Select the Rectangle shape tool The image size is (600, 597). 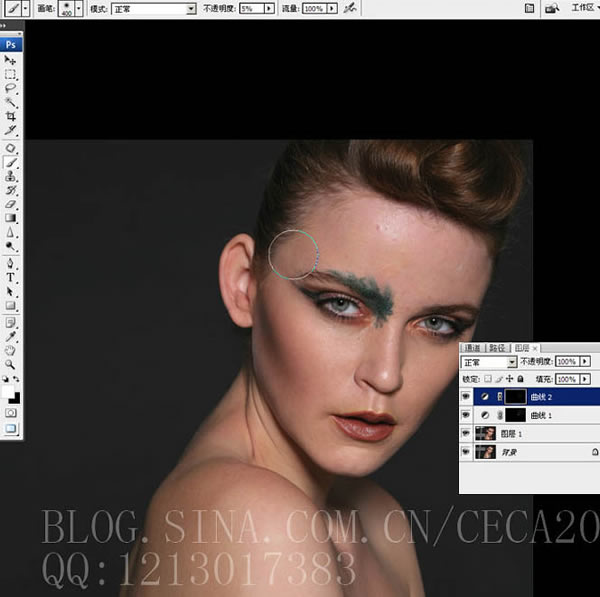pyautogui.click(x=10, y=305)
